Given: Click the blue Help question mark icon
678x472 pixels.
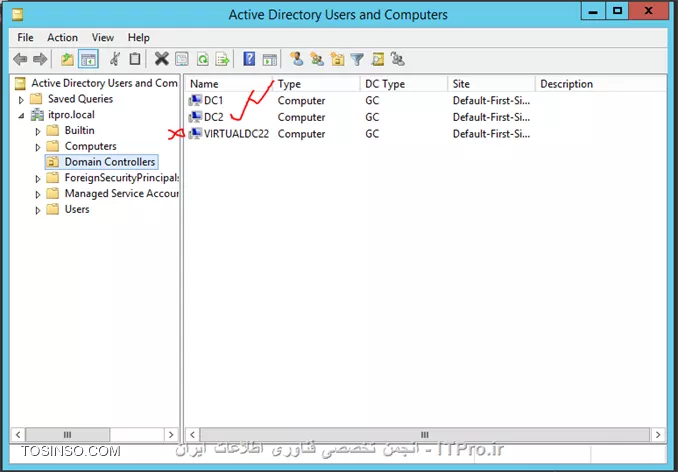Looking at the screenshot, I should point(249,59).
